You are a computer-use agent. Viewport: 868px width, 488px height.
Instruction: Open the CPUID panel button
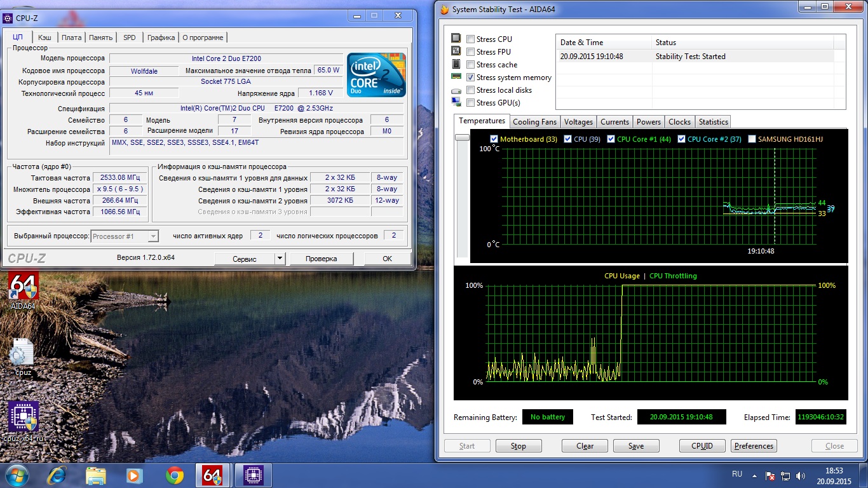click(702, 446)
